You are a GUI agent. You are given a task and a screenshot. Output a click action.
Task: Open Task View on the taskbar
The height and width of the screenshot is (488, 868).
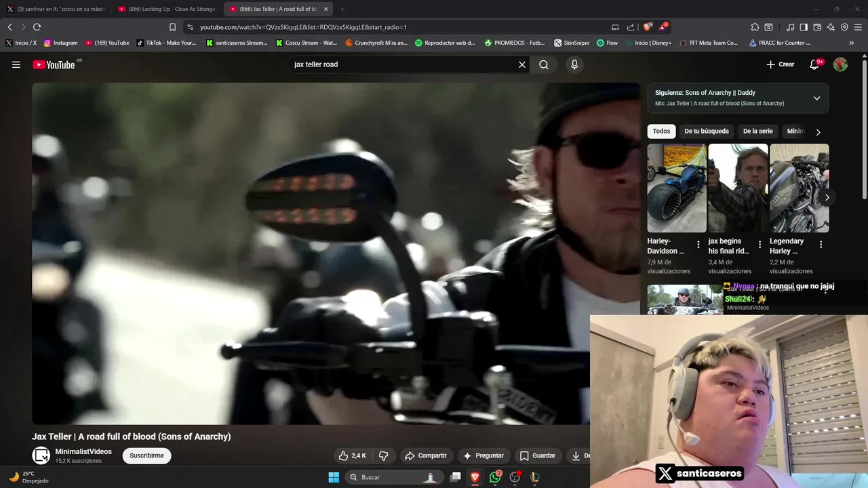point(456,477)
